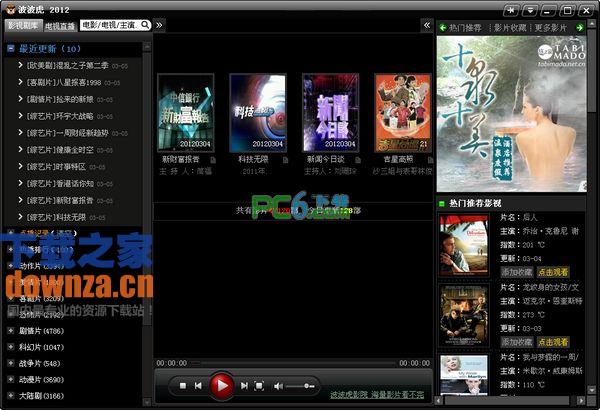
Task: Open [综艺片]环宇大战略 entry
Action: click(60, 116)
